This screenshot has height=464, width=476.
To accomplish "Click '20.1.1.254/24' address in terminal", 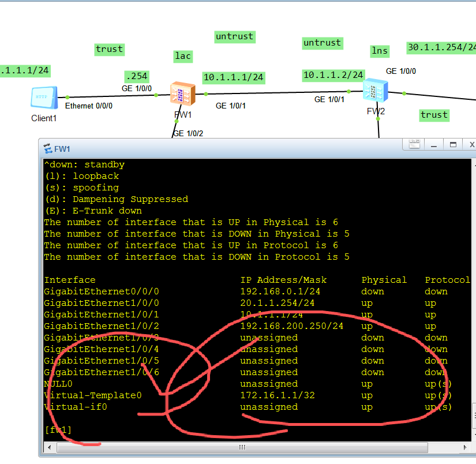I will pos(277,303).
